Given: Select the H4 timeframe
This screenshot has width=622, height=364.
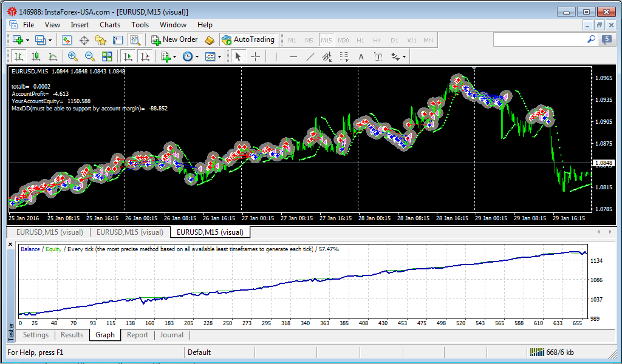Looking at the screenshot, I should tap(377, 40).
